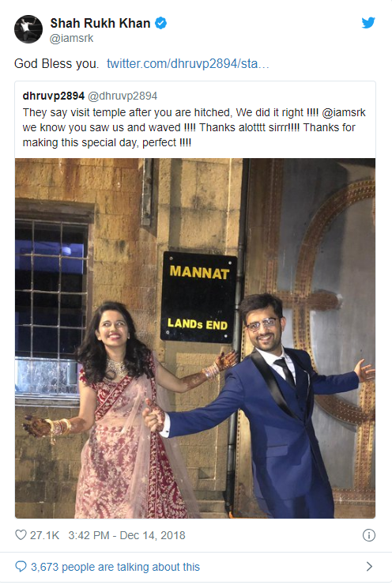Click the blue verified badge icon

pos(160,23)
